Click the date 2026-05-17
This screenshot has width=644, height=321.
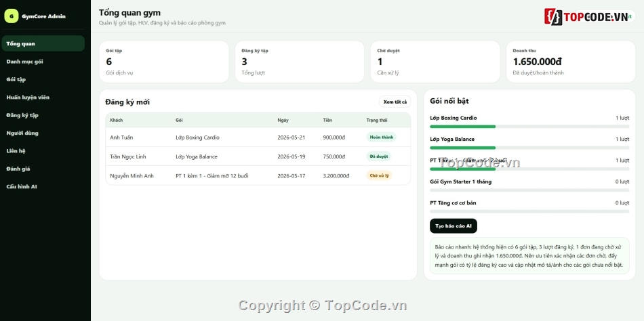click(x=291, y=175)
